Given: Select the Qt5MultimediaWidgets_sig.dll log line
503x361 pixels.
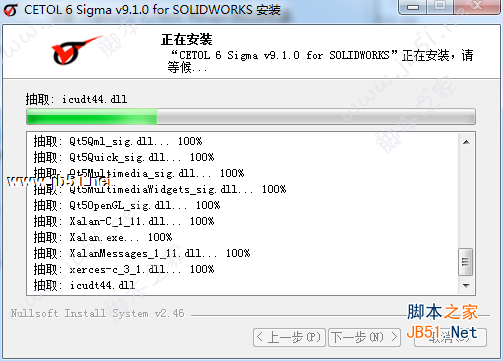Looking at the screenshot, I should pyautogui.click(x=160, y=189).
